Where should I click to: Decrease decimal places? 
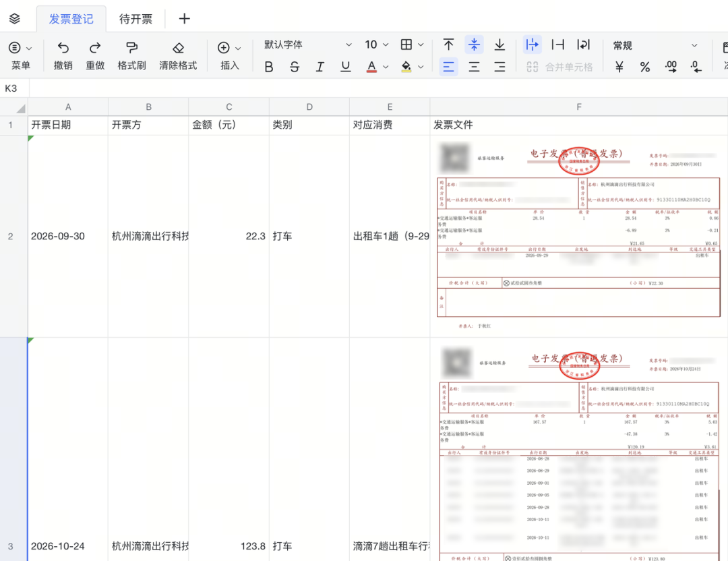[x=696, y=67]
